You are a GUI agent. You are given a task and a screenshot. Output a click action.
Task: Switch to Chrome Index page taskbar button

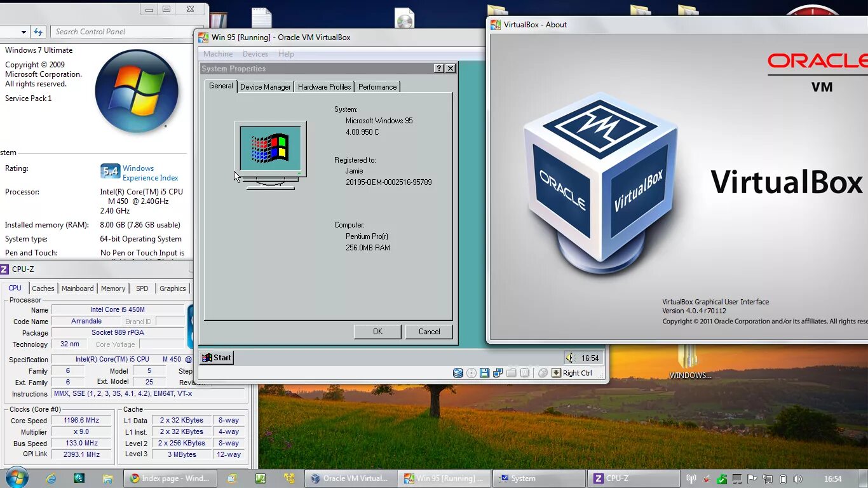point(170,478)
